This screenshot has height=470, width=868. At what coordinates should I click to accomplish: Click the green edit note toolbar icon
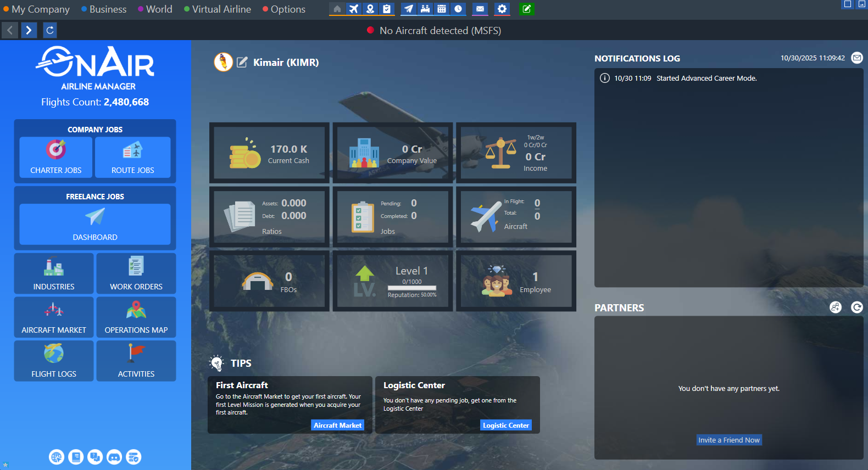(526, 9)
